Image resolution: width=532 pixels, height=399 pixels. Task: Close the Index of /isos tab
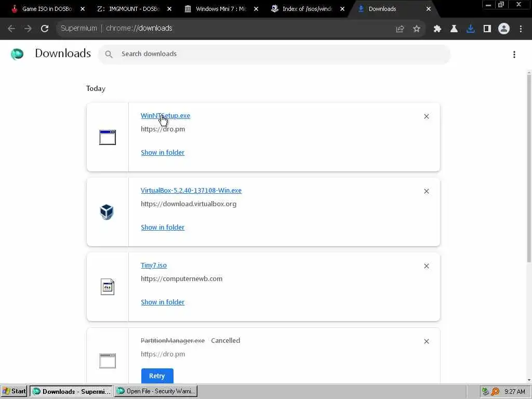[x=342, y=9]
